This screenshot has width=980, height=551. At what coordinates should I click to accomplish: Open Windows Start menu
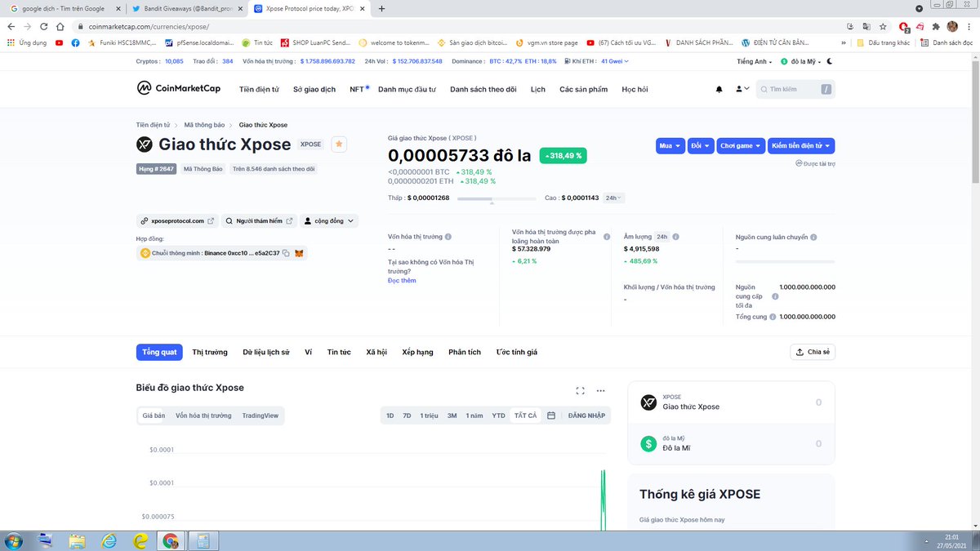(11, 540)
